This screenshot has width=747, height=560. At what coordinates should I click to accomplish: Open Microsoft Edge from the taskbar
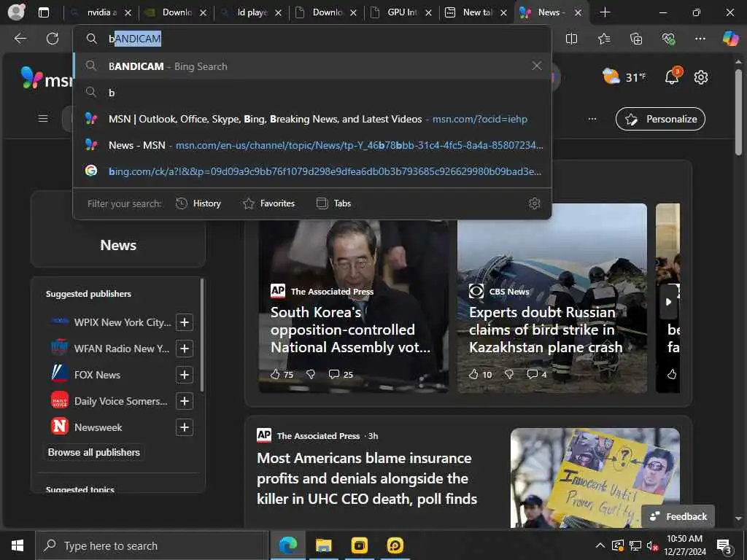pyautogui.click(x=287, y=545)
